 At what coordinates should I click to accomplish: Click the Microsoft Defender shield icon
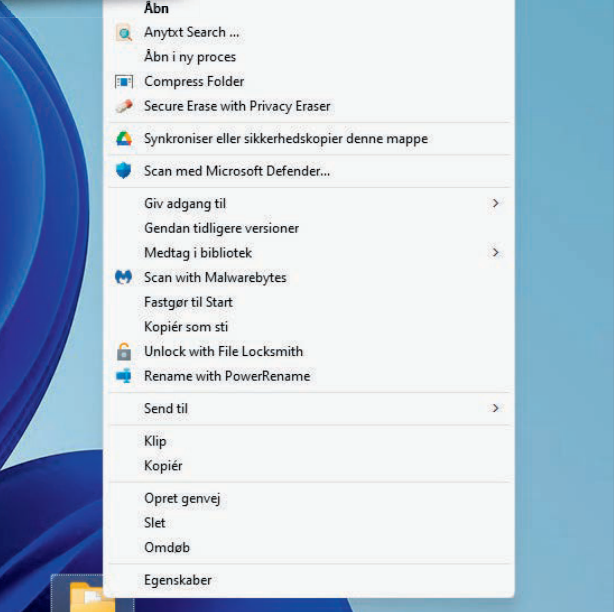pos(124,171)
